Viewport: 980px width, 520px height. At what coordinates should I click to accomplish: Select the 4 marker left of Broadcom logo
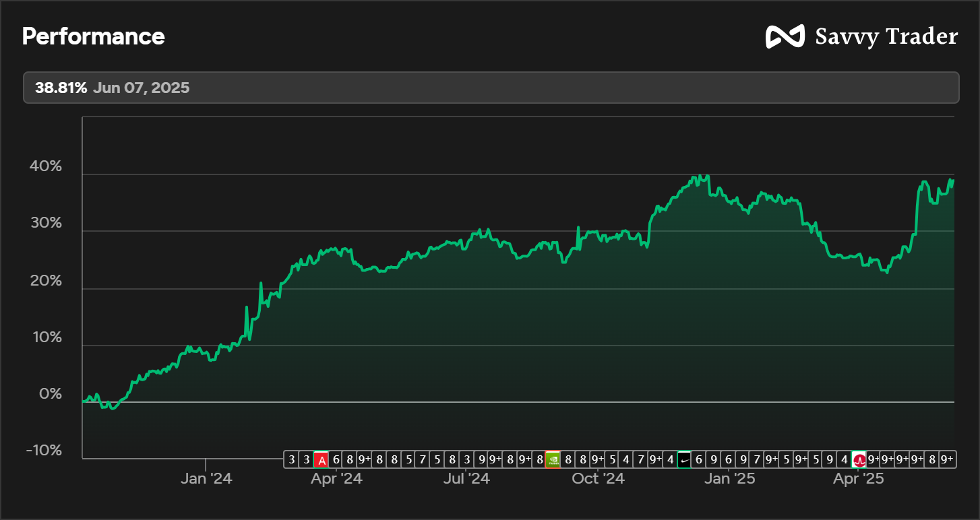(845, 460)
